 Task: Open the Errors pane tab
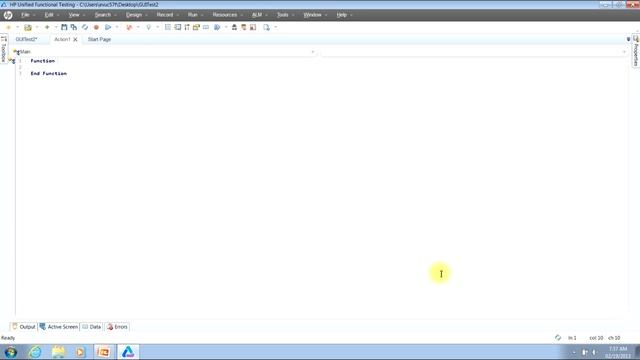[117, 327]
